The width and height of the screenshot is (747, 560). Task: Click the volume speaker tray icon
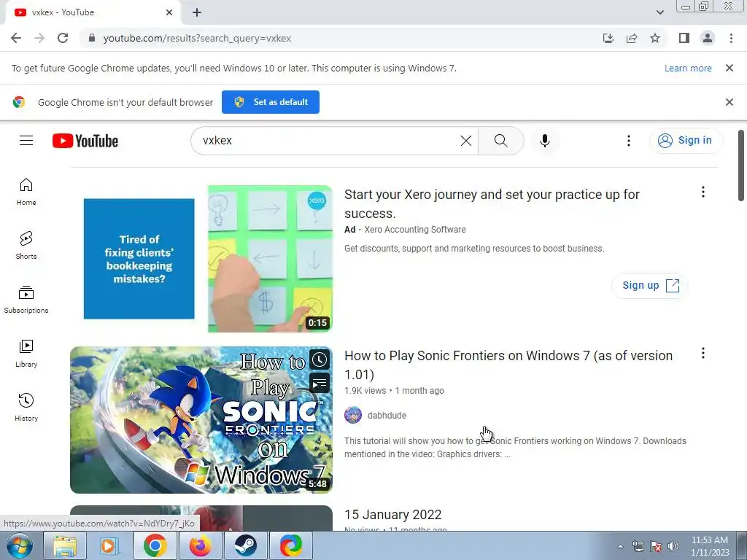click(673, 546)
